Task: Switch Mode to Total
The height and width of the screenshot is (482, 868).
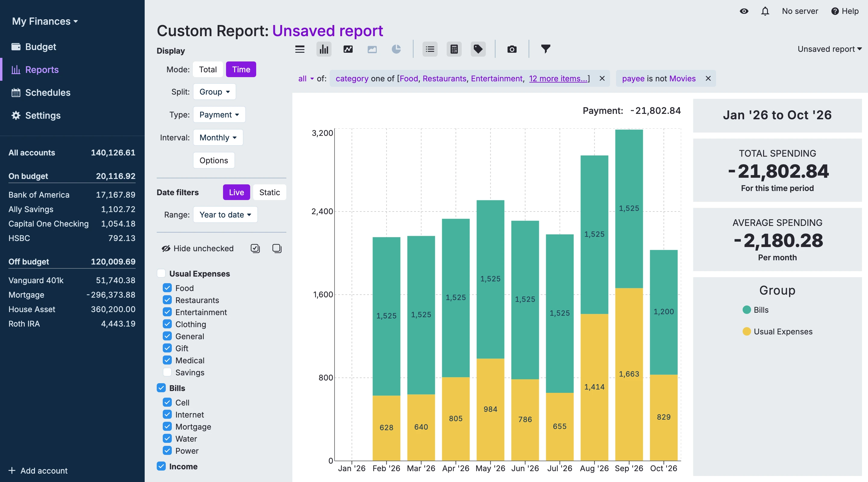Action: tap(208, 69)
